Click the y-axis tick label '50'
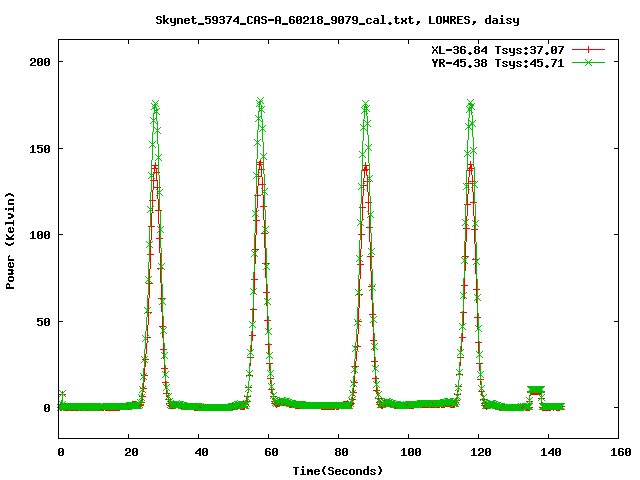 click(x=43, y=322)
